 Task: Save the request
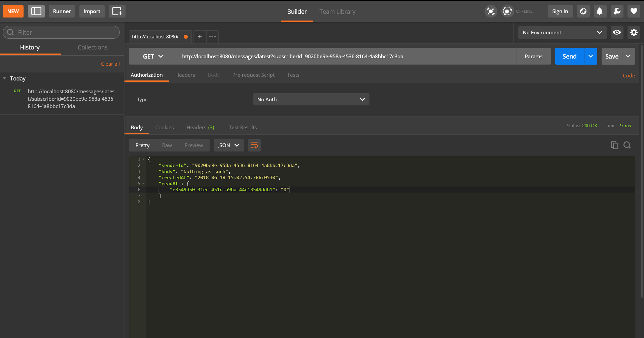(x=612, y=56)
